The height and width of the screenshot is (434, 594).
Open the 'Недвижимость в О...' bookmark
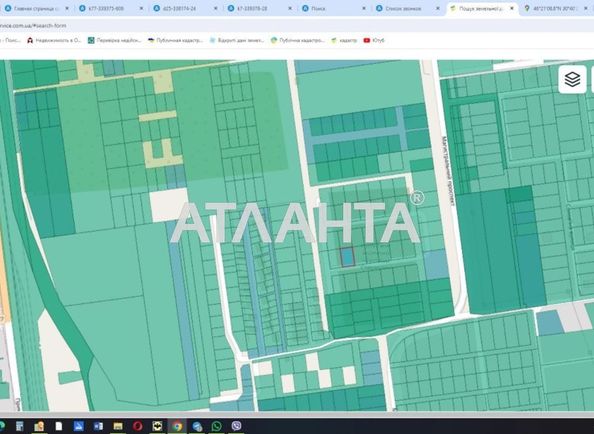coord(54,40)
